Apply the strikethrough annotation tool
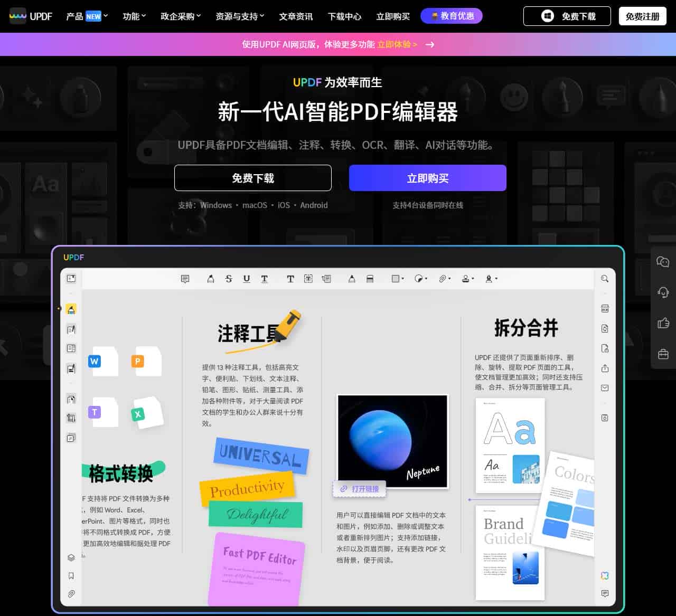The image size is (676, 616). point(229,279)
